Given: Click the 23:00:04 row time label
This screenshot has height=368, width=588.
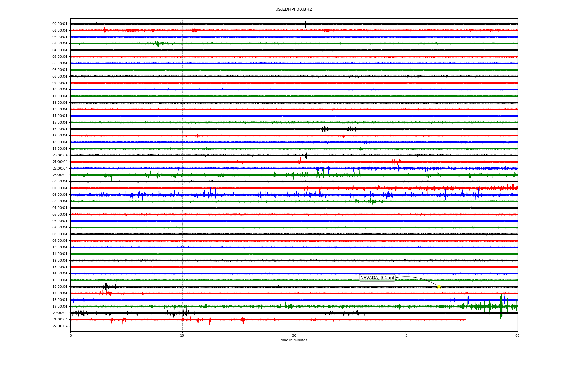Looking at the screenshot, I should pyautogui.click(x=60, y=175).
